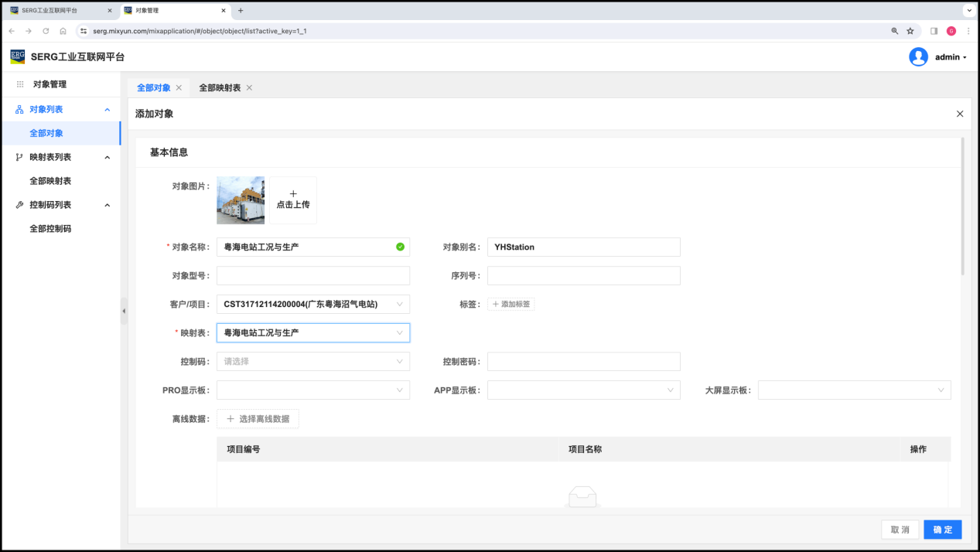Collapse the 对象列表 sidebar group

point(108,110)
